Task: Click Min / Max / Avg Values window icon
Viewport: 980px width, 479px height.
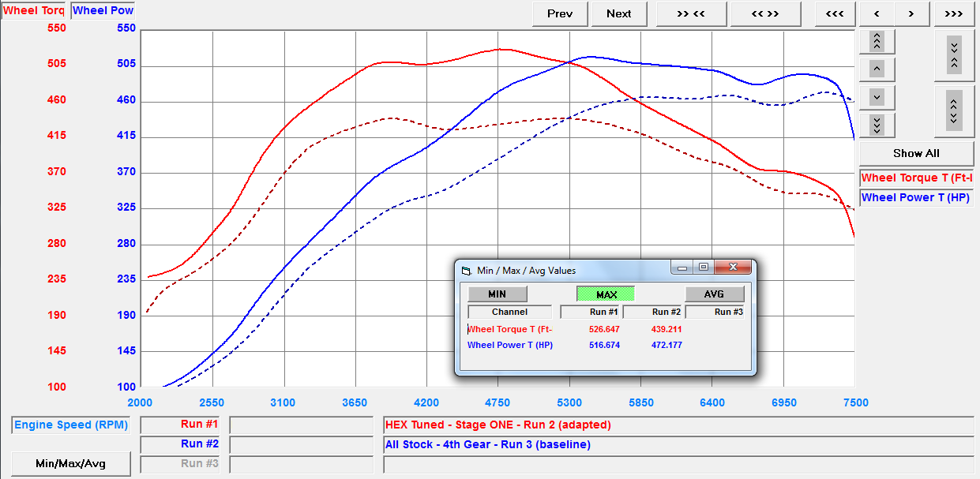Action: pyautogui.click(x=467, y=270)
